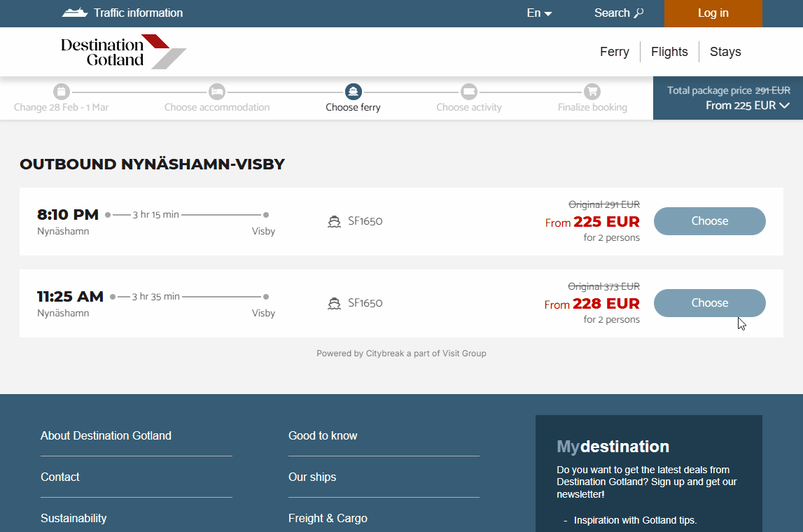Click the calendar step icon for changing dates
This screenshot has height=532, width=803.
(x=62, y=92)
